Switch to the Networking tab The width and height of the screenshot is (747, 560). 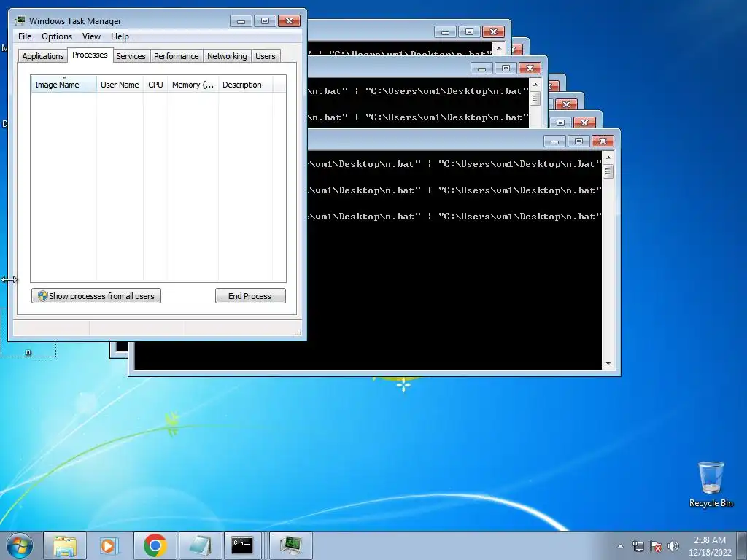(227, 56)
